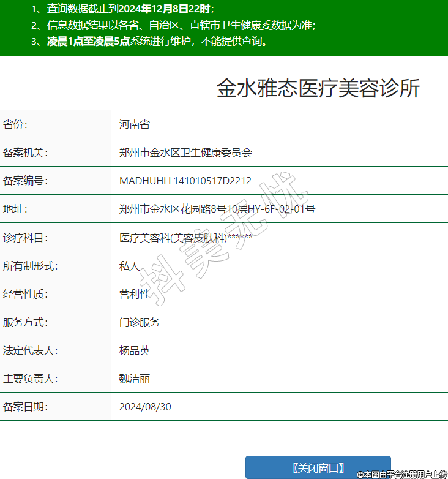Select legal representative name 杨品英
The width and height of the screenshot is (448, 479).
click(135, 350)
